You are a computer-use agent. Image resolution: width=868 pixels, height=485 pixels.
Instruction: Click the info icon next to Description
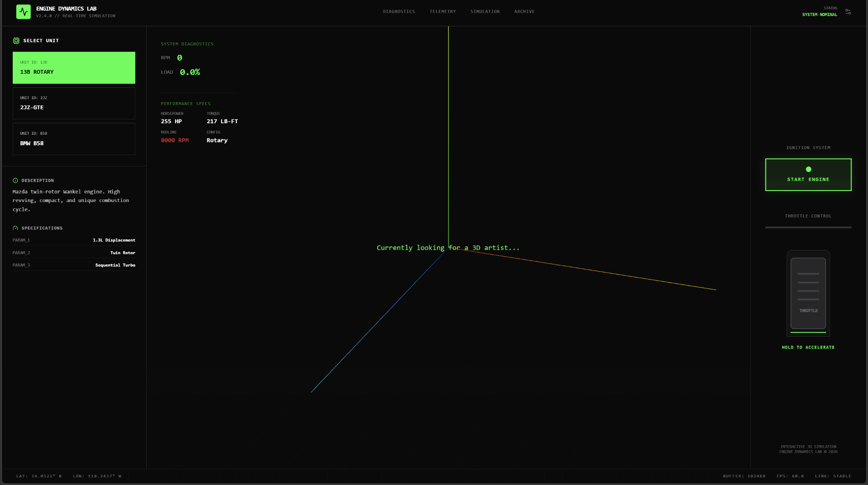15,180
